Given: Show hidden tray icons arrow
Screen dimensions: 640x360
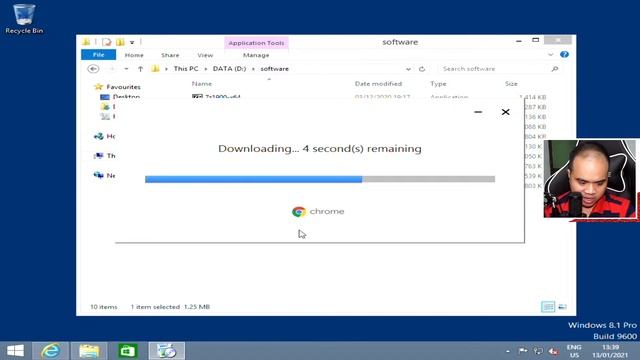Looking at the screenshot, I should (x=507, y=351).
